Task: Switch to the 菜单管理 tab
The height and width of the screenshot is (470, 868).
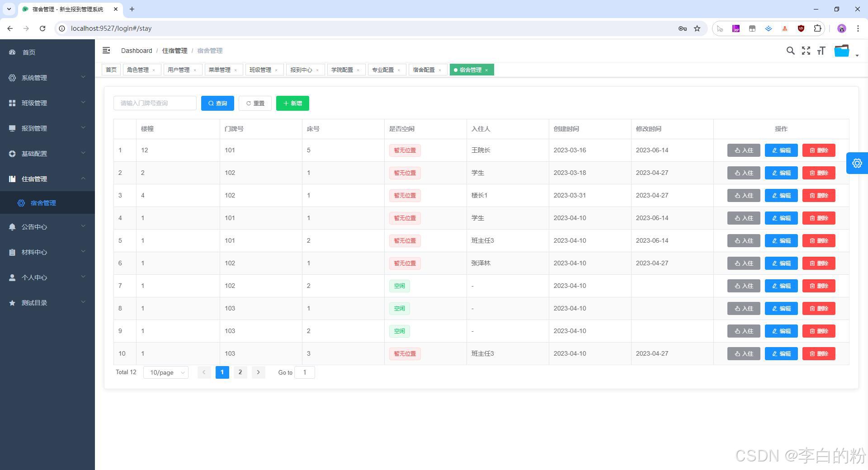Action: tap(220, 70)
